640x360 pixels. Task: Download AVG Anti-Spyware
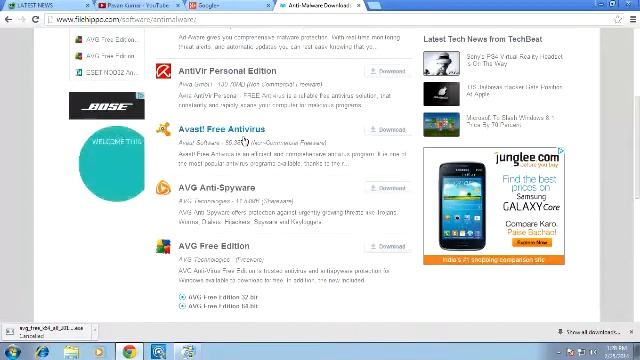tap(388, 188)
